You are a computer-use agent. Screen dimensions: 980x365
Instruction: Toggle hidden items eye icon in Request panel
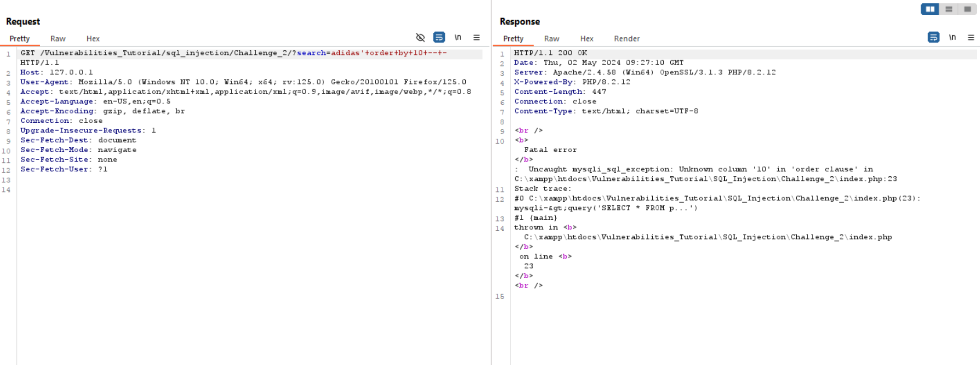(420, 37)
